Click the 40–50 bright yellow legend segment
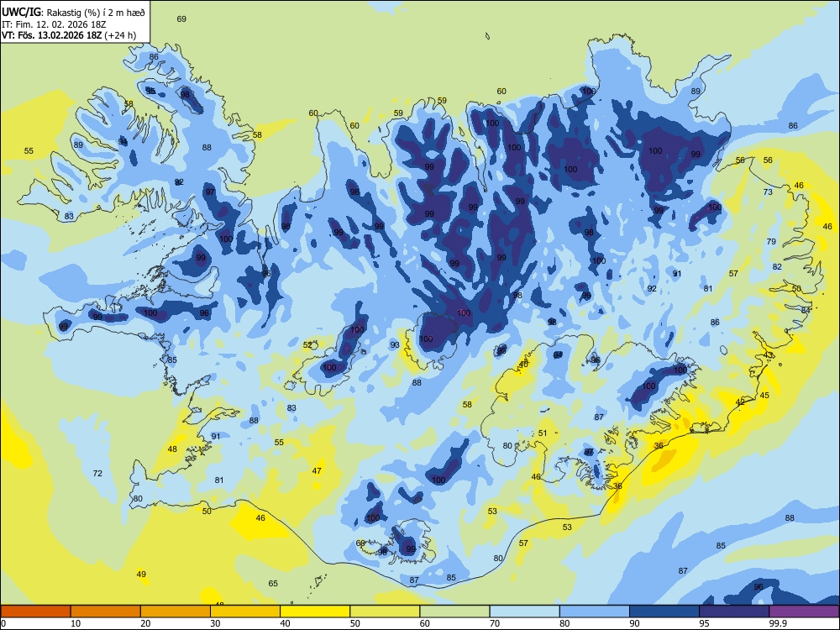 tap(315, 612)
